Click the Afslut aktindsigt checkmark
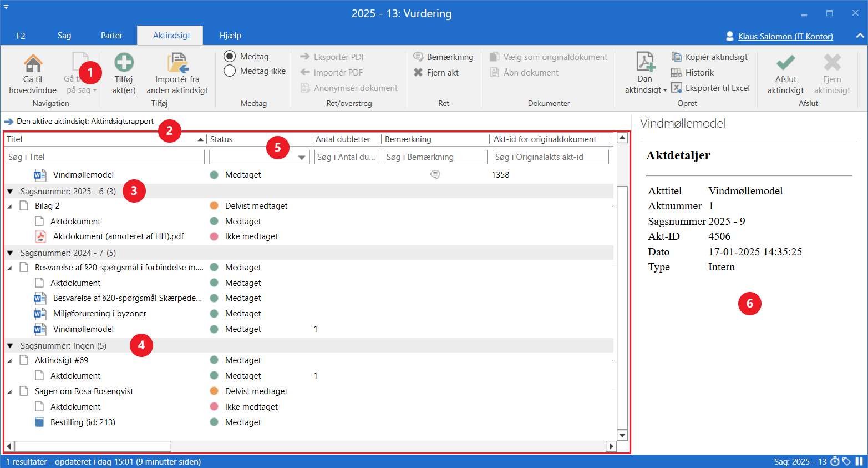The width and height of the screenshot is (868, 468). 785,62
